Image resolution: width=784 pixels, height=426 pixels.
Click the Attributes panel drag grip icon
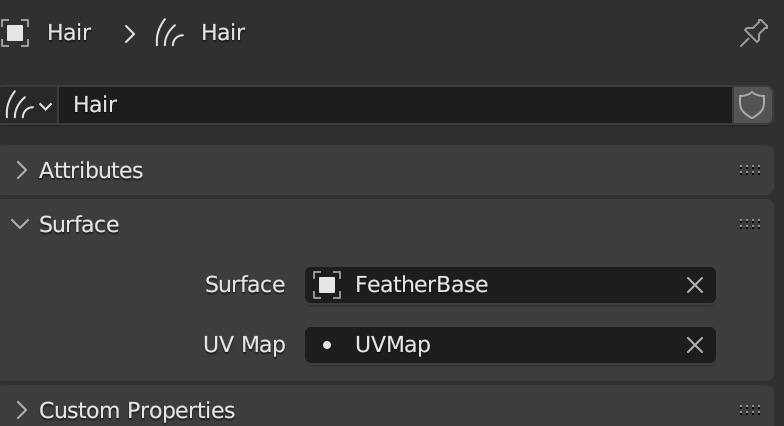[750, 170]
